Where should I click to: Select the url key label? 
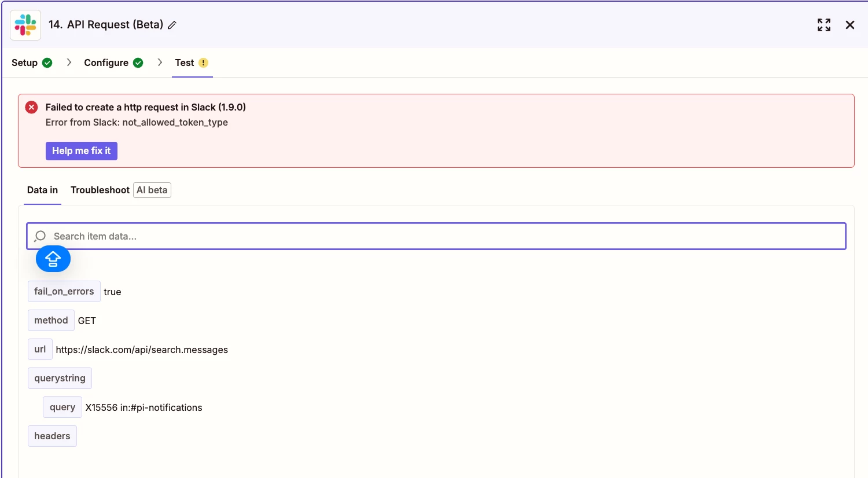tap(40, 349)
